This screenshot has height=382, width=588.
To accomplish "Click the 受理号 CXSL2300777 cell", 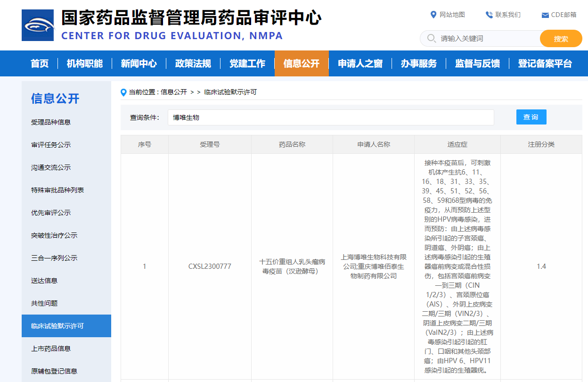I will pos(210,266).
